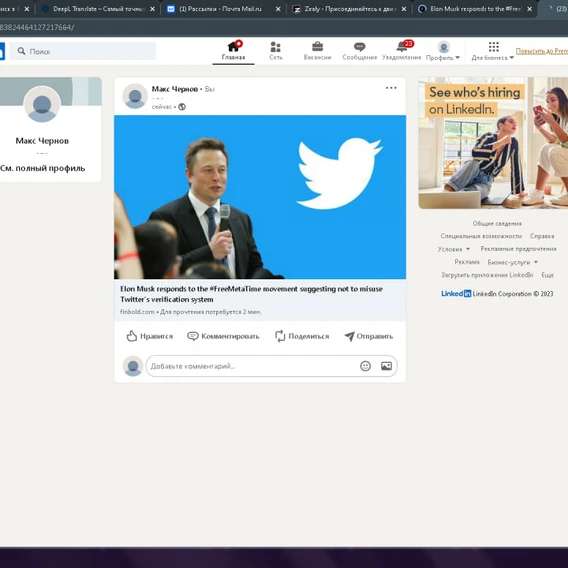Focus the Поиск search field
Screen dimensions: 568x568
click(83, 51)
